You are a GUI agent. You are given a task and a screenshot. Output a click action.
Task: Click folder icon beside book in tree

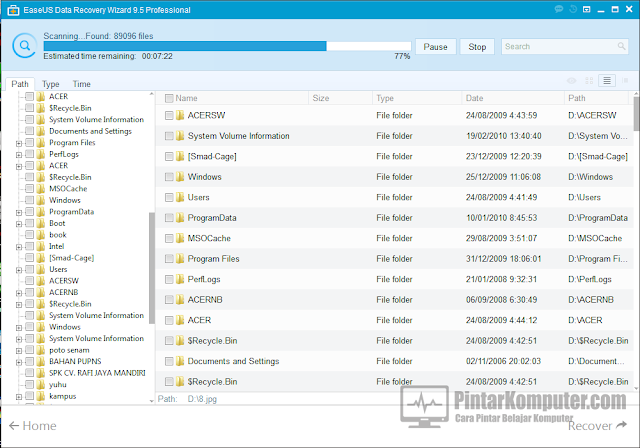[x=40, y=235]
